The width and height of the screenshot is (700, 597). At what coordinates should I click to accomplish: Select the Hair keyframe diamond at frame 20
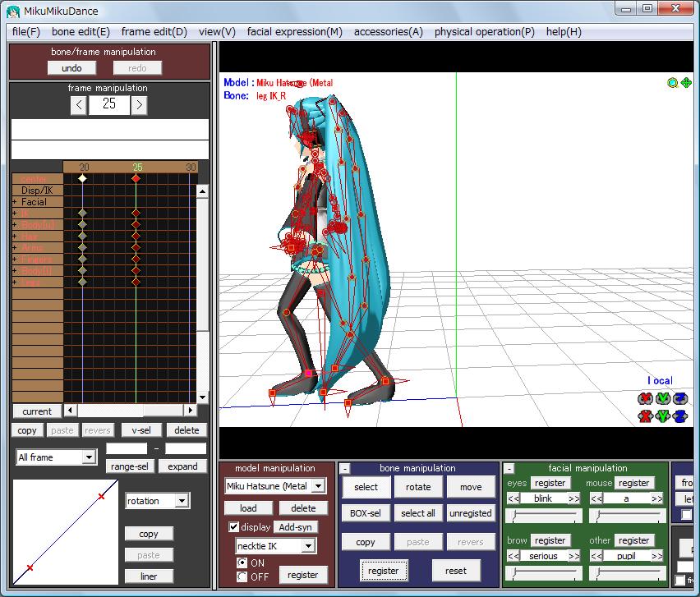[x=82, y=236]
